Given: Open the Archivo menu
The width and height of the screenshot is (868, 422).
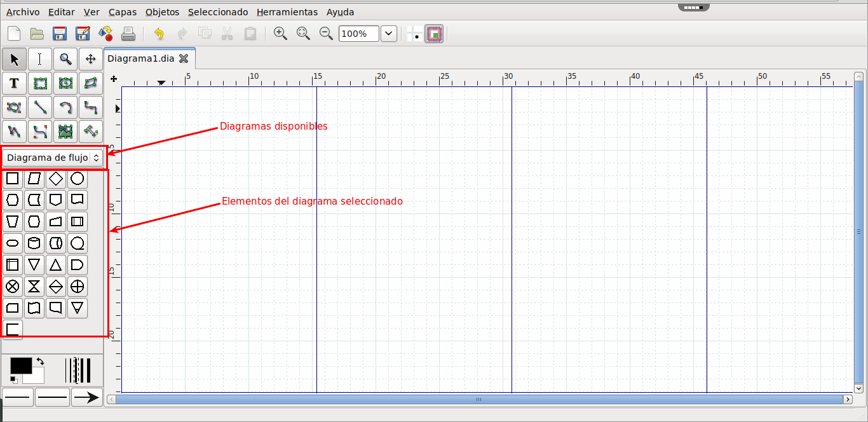Looking at the screenshot, I should tap(22, 12).
